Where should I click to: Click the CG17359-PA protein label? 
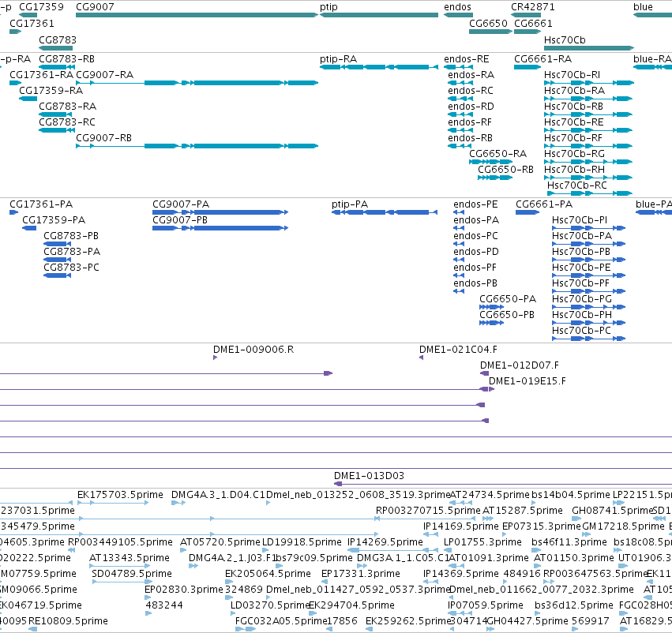click(54, 219)
